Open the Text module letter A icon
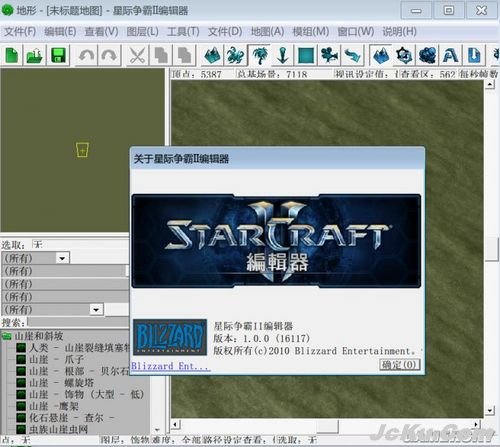Viewport: 500px width, 447px height. (451, 55)
